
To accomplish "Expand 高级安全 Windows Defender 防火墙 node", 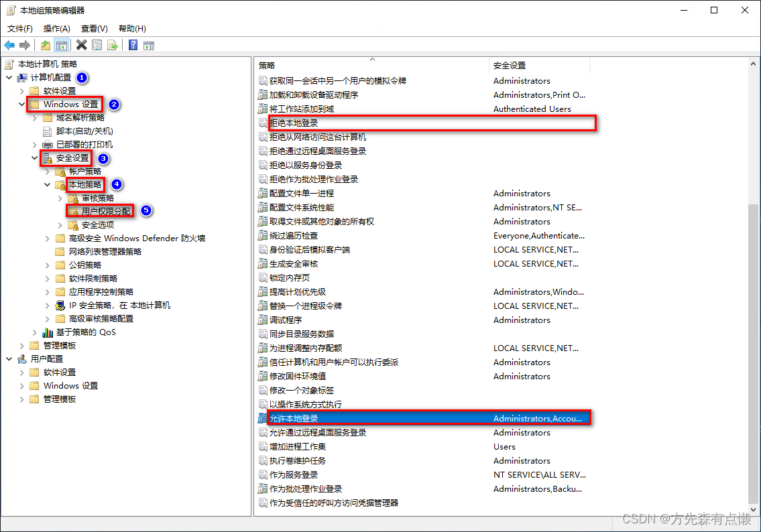I will pos(47,239).
